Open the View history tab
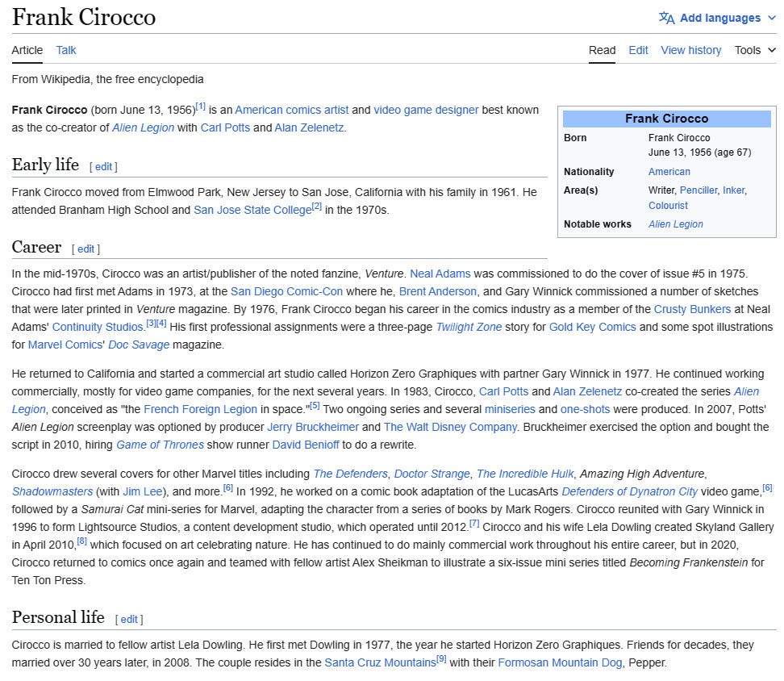784x681 pixels. click(x=691, y=50)
